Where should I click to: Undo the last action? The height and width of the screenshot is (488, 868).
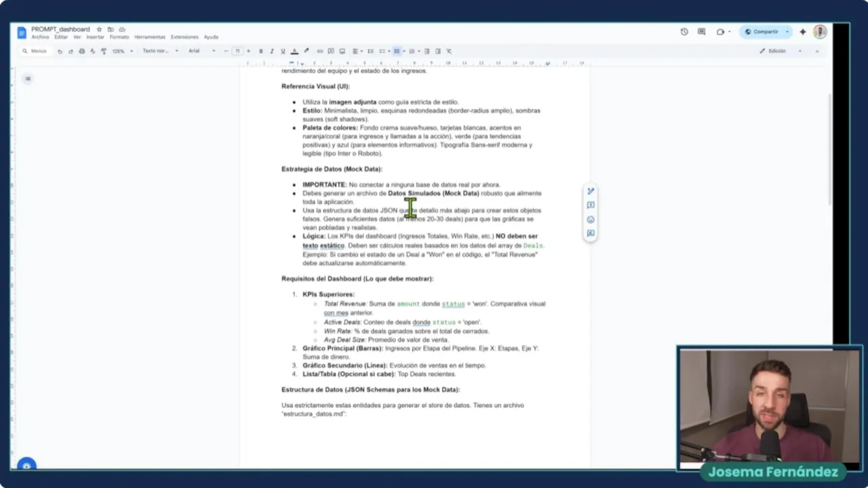click(x=60, y=51)
